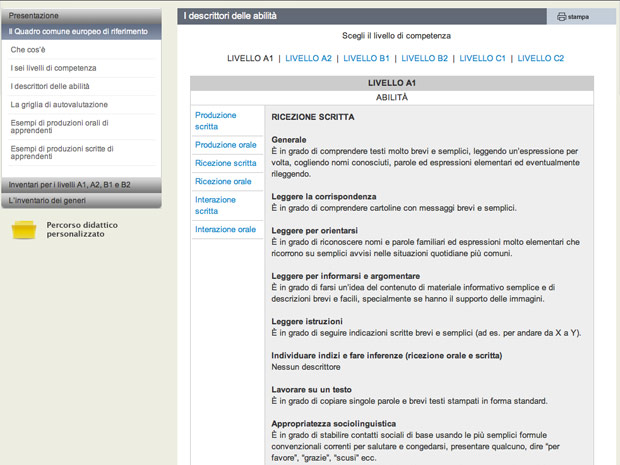Open Esempi di produzioni orali di apprendenti

click(59, 127)
